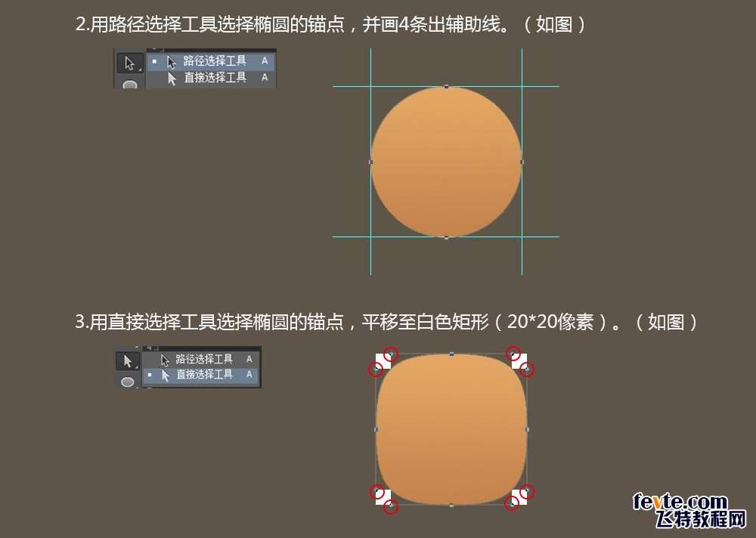This screenshot has width=756, height=538.
Task: Click the bottom anchor point of the circle
Action: click(447, 238)
